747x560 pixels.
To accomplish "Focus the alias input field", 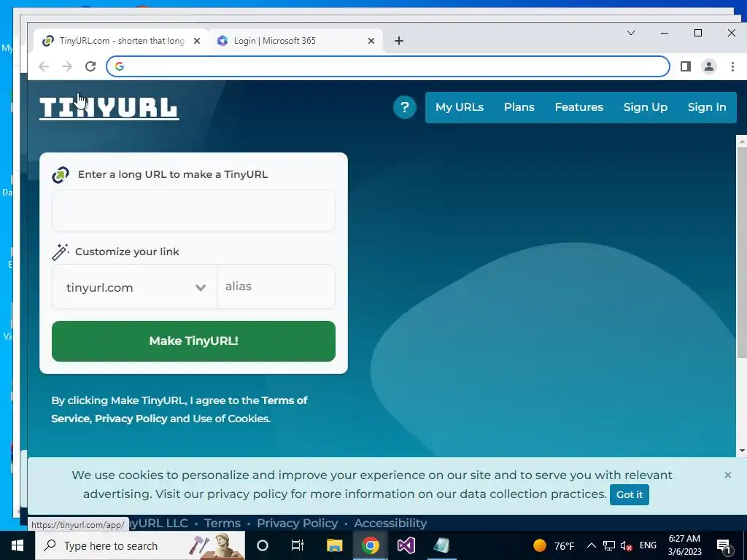I will pos(276,287).
